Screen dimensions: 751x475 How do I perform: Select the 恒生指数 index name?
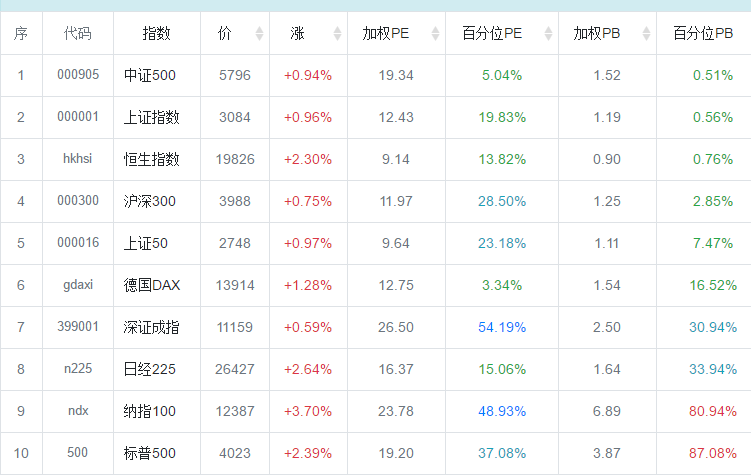point(152,159)
